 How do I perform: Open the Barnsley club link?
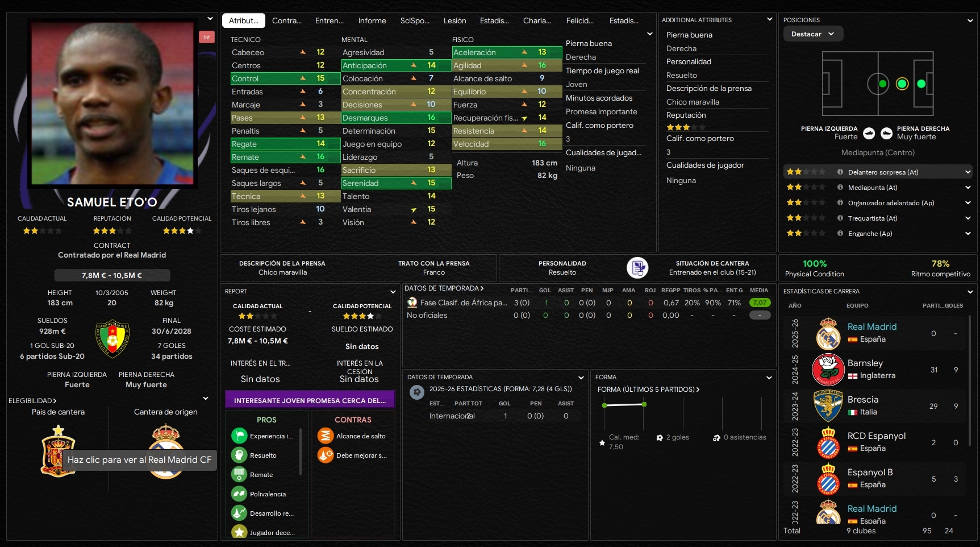[x=865, y=363]
